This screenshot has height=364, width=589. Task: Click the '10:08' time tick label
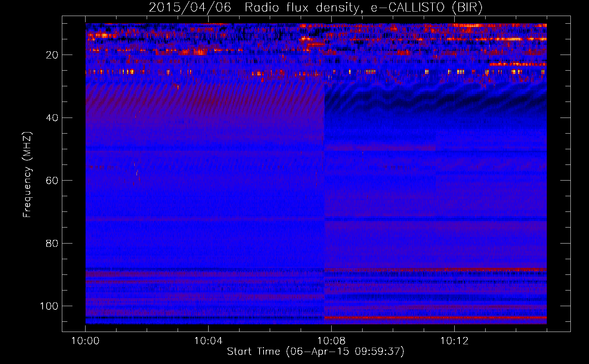(331, 341)
